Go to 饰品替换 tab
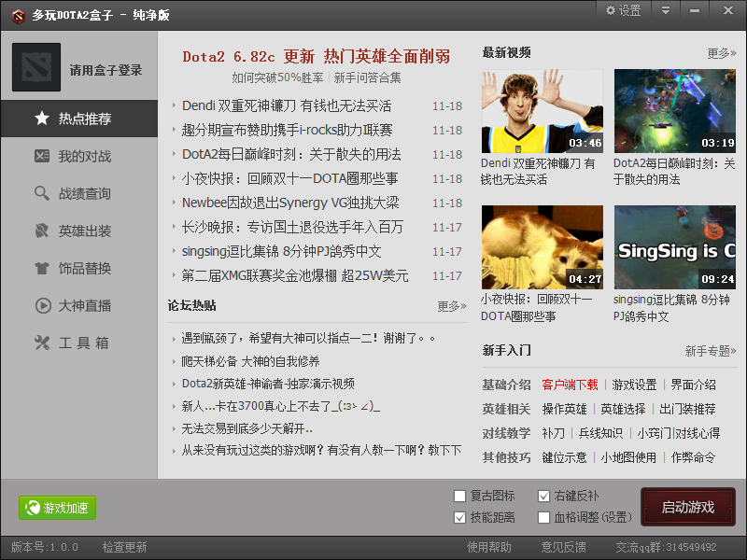This screenshot has width=747, height=560. coord(79,268)
